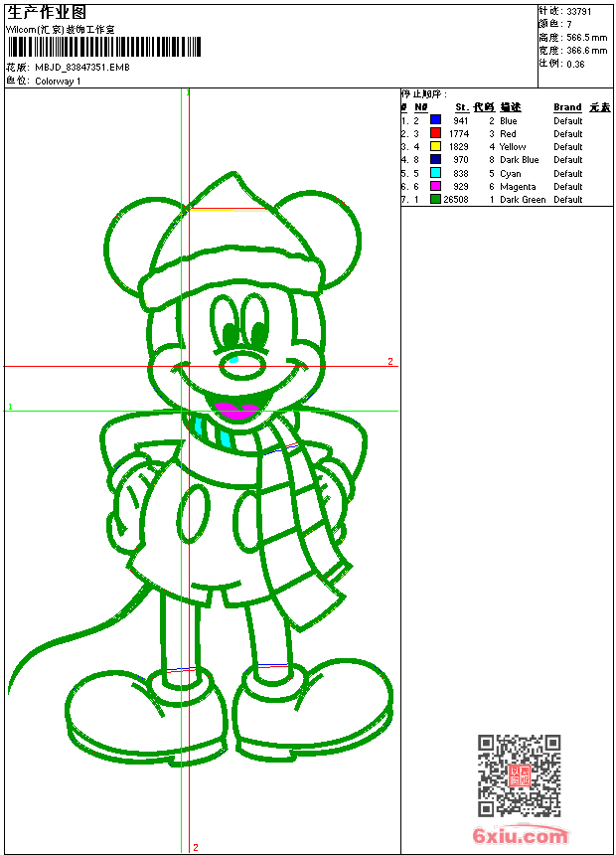Click the '描述' column header
616x855 pixels.
point(511,107)
